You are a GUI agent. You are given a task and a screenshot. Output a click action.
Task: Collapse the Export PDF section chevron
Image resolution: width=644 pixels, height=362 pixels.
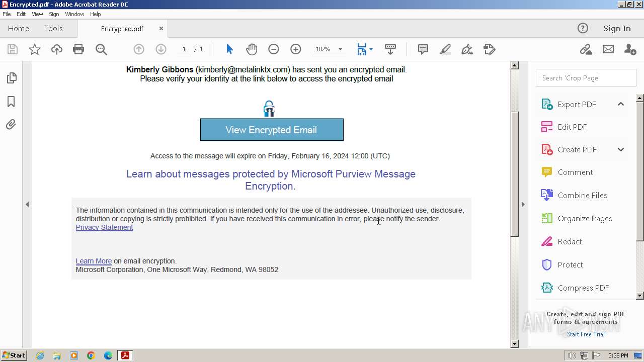coord(621,104)
